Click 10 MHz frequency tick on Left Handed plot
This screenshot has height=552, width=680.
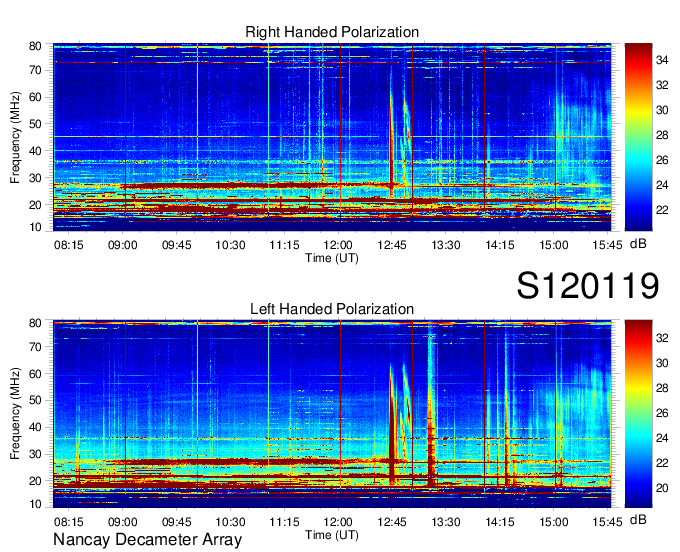coord(35,504)
